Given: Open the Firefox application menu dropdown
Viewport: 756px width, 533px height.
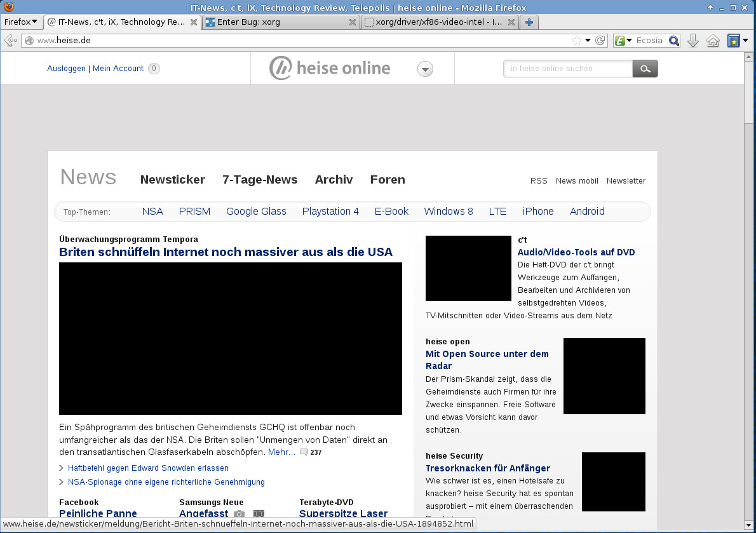Looking at the screenshot, I should 20,22.
